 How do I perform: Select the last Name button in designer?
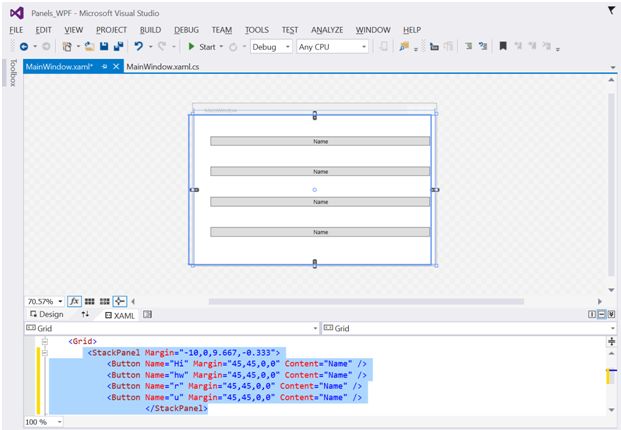pos(320,232)
